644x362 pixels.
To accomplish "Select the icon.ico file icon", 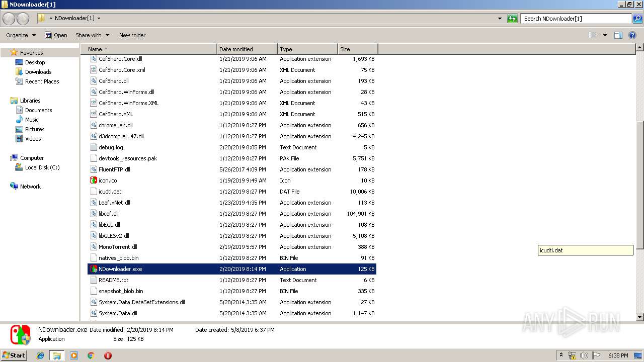I will [x=94, y=180].
